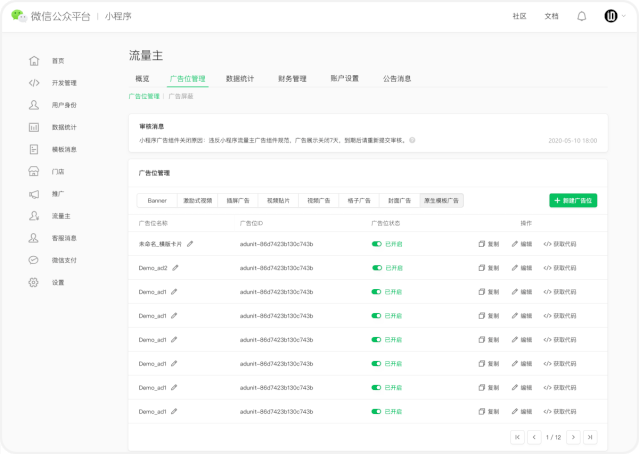The width and height of the screenshot is (639, 454).
Task: Open the 广告屏蔽 sub-navigation link
Action: (x=181, y=96)
